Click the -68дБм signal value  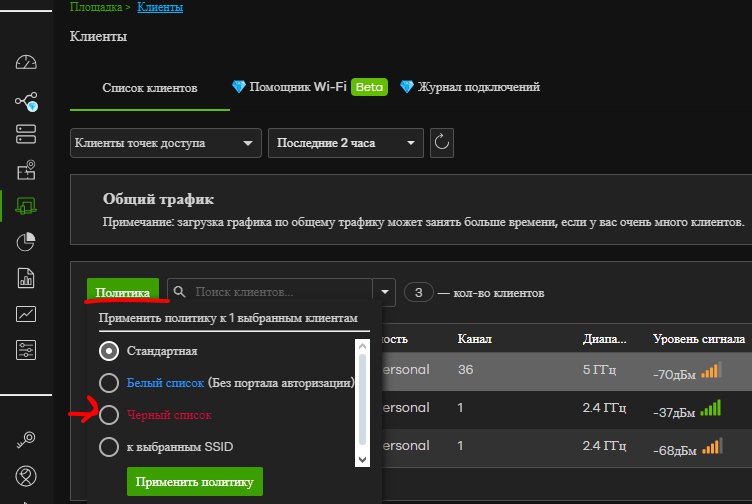click(x=674, y=450)
